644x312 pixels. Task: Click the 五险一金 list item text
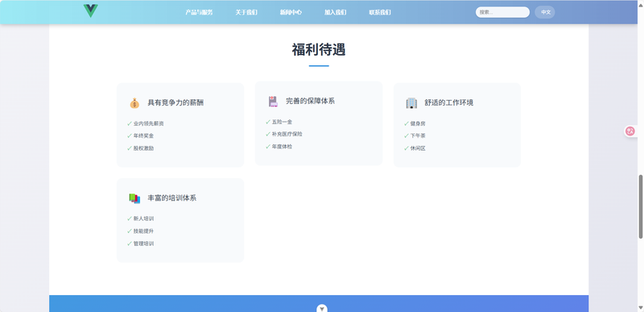pos(283,122)
